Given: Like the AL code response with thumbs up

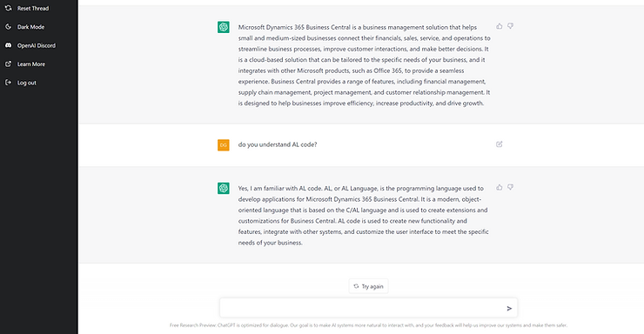Looking at the screenshot, I should pyautogui.click(x=499, y=188).
